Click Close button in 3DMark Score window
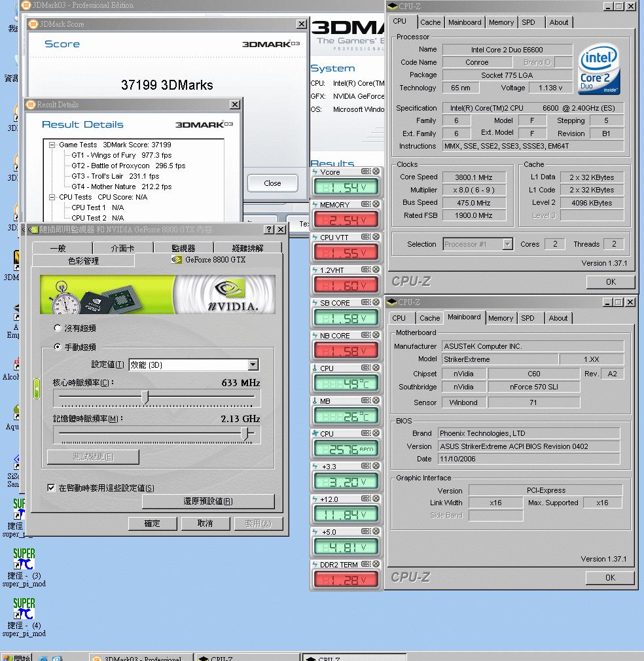This screenshot has height=661, width=644. coord(273,183)
